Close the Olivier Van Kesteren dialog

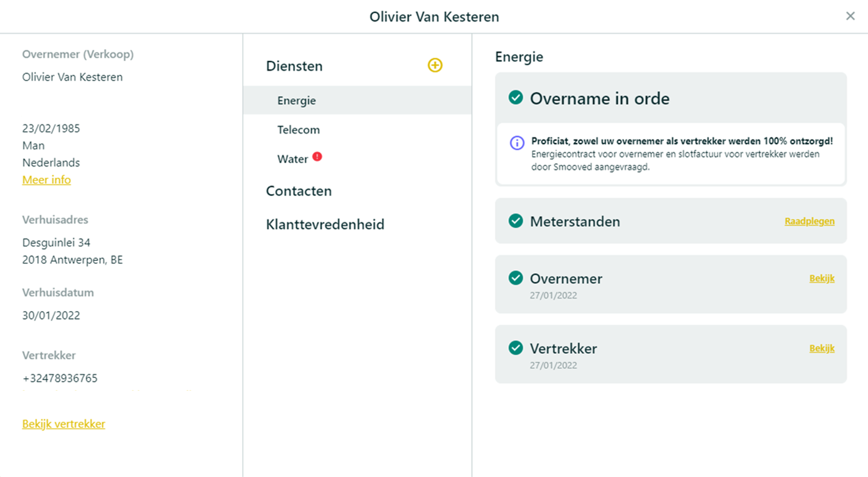[850, 16]
